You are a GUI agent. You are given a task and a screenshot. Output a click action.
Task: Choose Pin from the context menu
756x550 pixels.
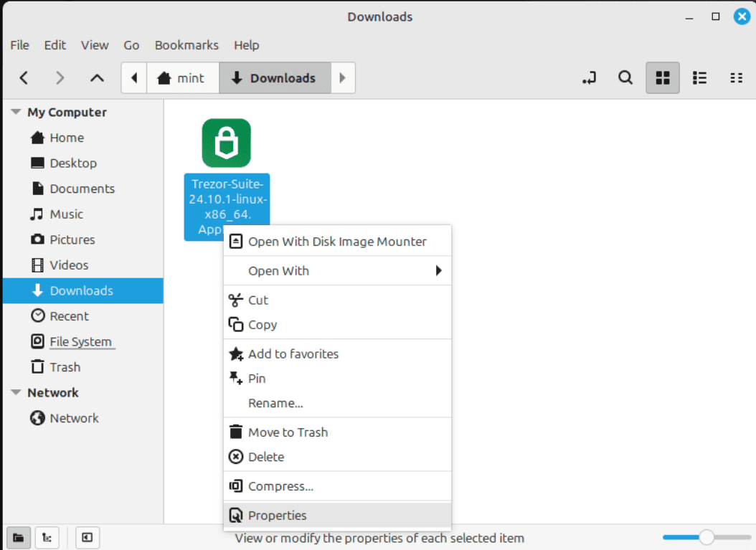(x=338, y=379)
